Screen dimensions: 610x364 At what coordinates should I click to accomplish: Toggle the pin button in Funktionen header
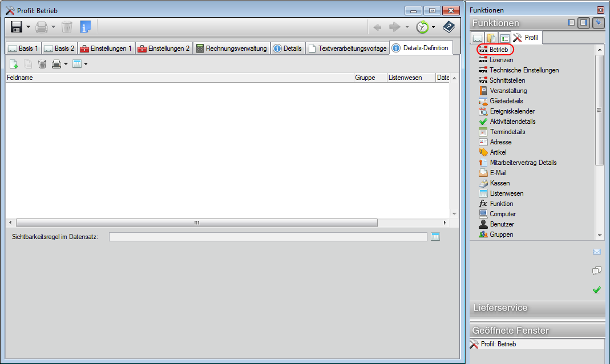click(x=598, y=23)
